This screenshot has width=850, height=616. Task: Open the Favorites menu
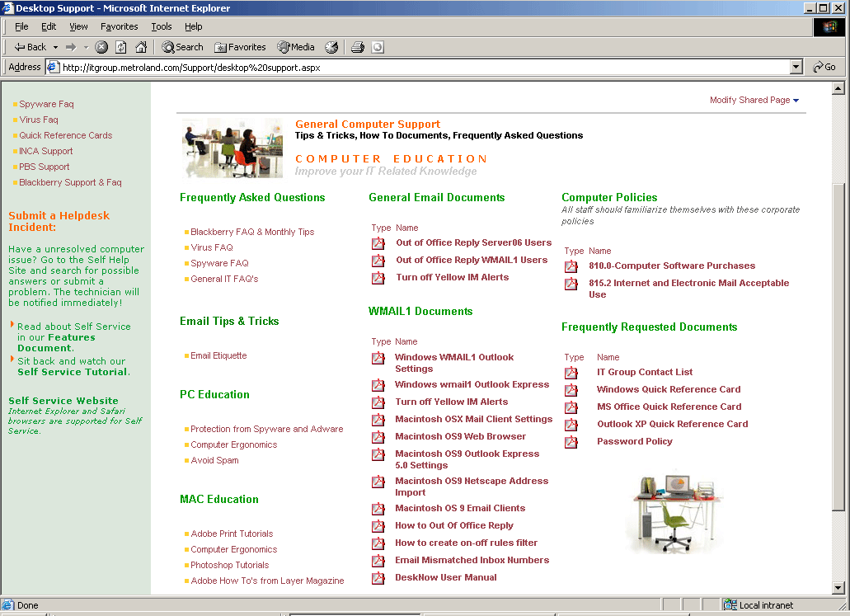pos(120,26)
